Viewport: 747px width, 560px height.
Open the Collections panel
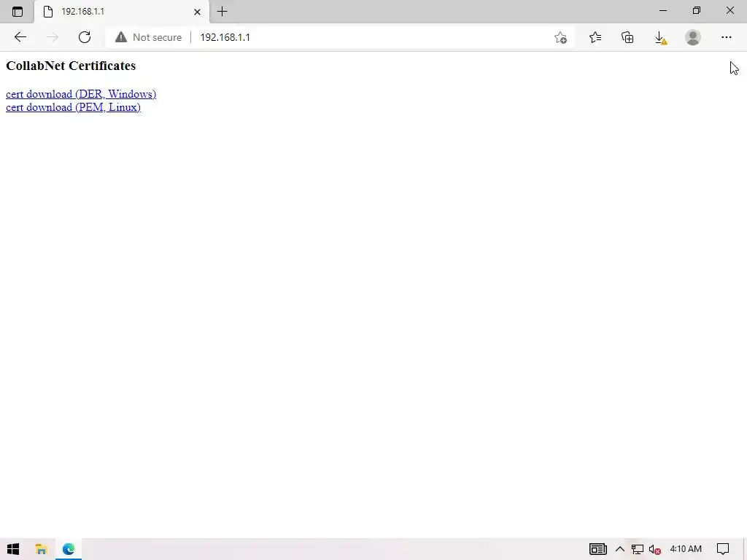coord(627,37)
